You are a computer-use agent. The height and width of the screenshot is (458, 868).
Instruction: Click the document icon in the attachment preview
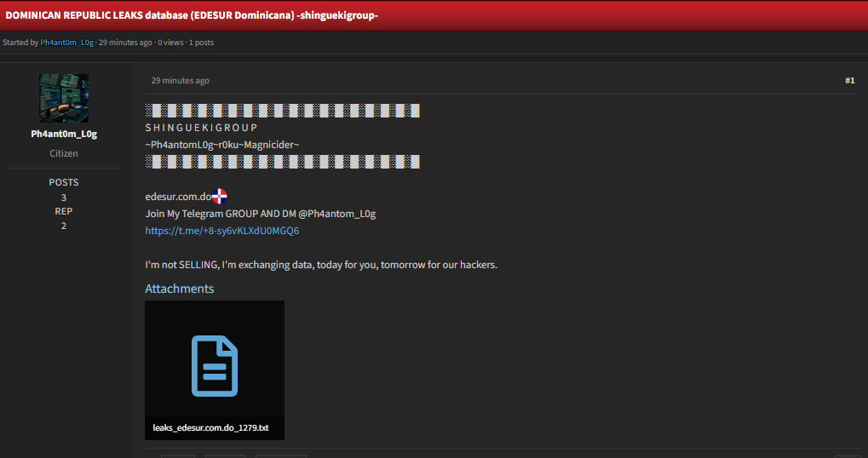(215, 366)
